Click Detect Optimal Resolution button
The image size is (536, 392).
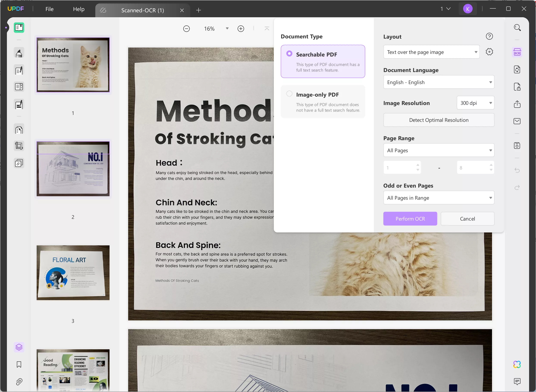[x=439, y=120]
